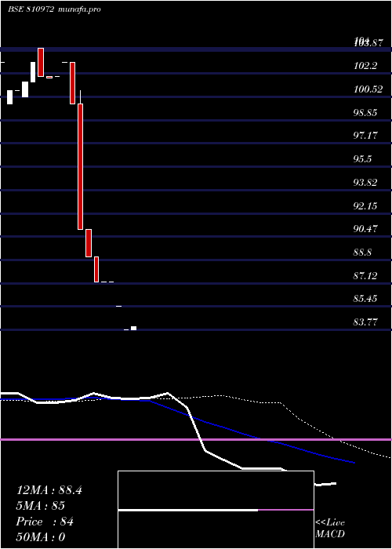Click the 5MA : 85 reading
Image resolution: width=392 pixels, height=549 pixels.
(41, 506)
